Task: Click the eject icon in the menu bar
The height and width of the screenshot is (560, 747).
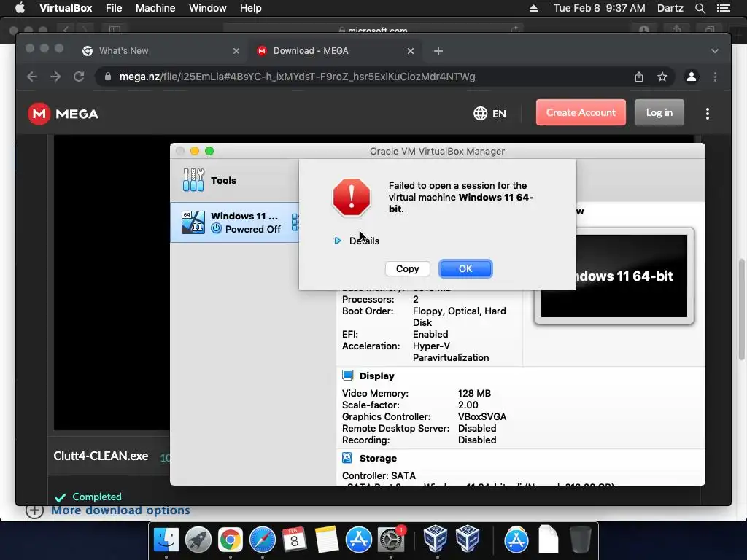Action: coord(533,8)
